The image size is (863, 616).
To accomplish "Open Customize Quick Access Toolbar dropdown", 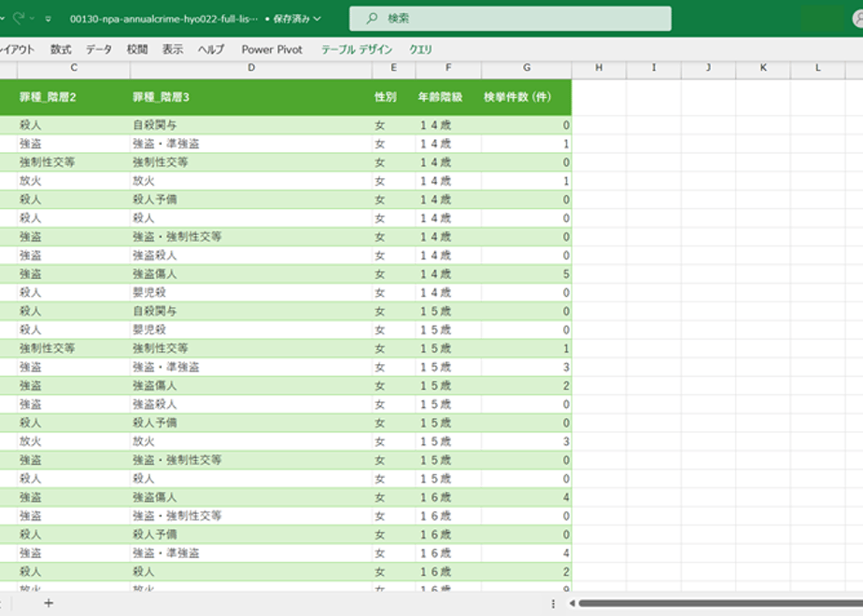I will tap(49, 20).
